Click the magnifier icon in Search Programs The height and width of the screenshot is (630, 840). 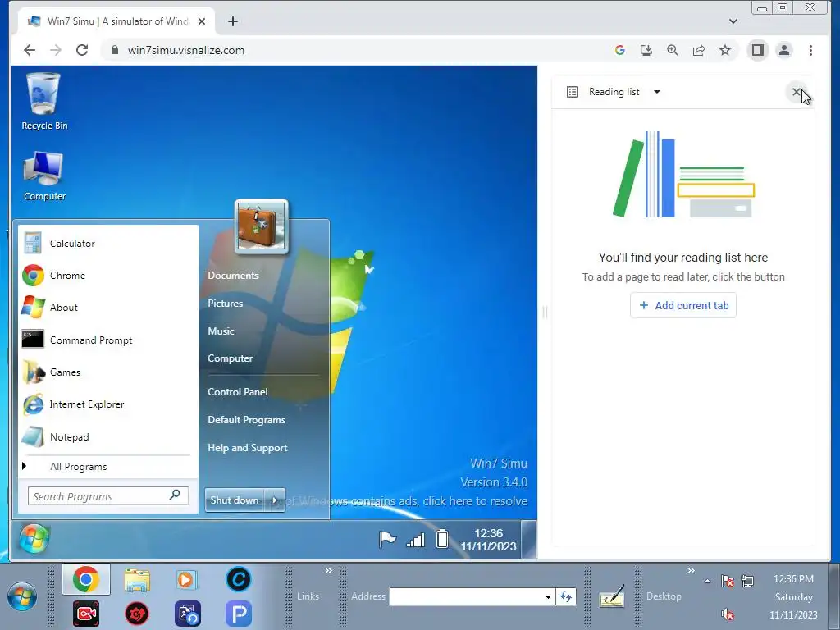click(x=175, y=495)
